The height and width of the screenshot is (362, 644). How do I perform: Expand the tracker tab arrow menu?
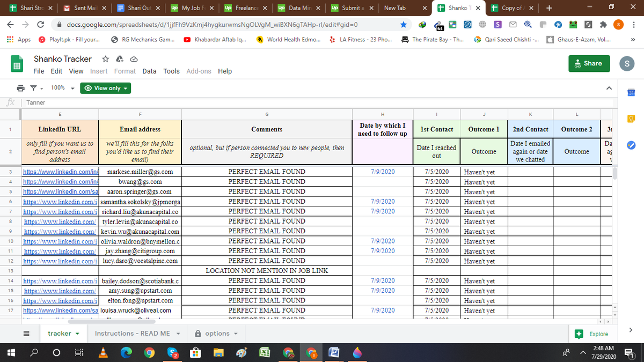coord(78,334)
